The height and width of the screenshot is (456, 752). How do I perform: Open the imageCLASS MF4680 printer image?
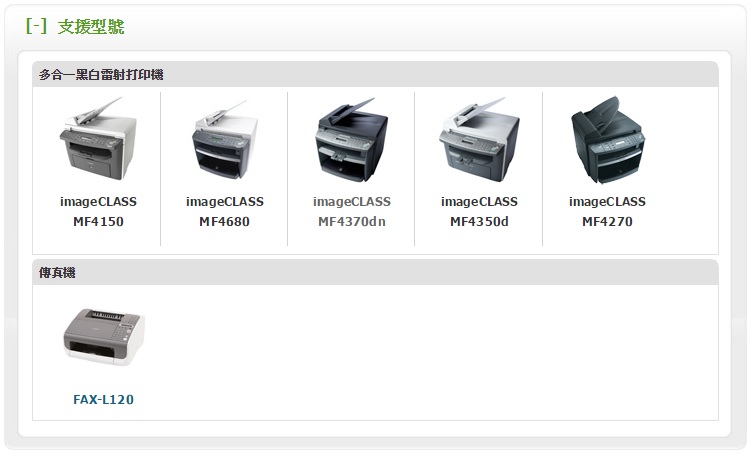224,139
